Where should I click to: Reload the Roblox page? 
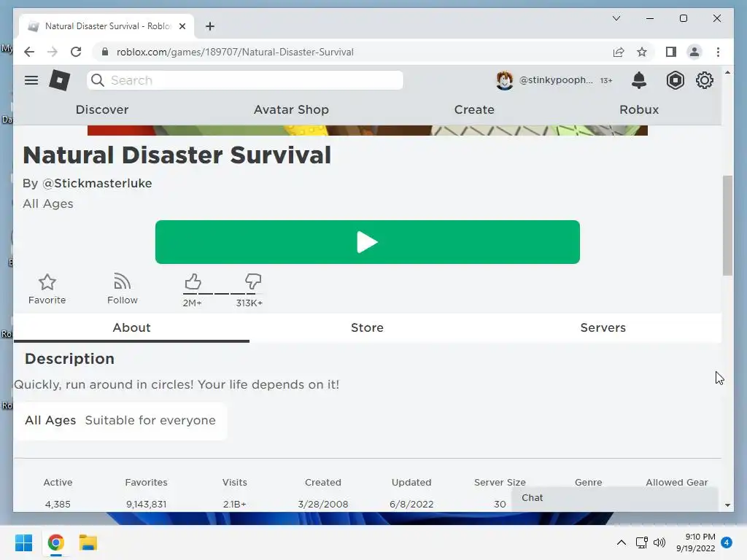[76, 52]
